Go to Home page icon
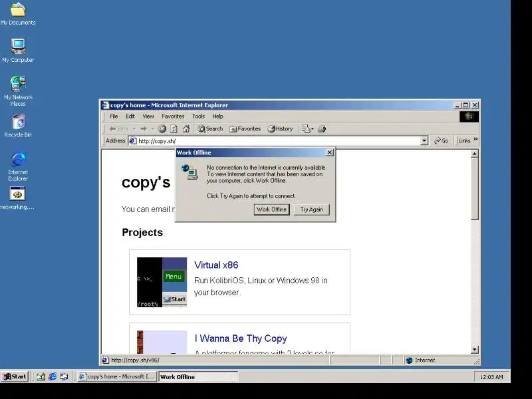532x399 pixels. [x=186, y=129]
